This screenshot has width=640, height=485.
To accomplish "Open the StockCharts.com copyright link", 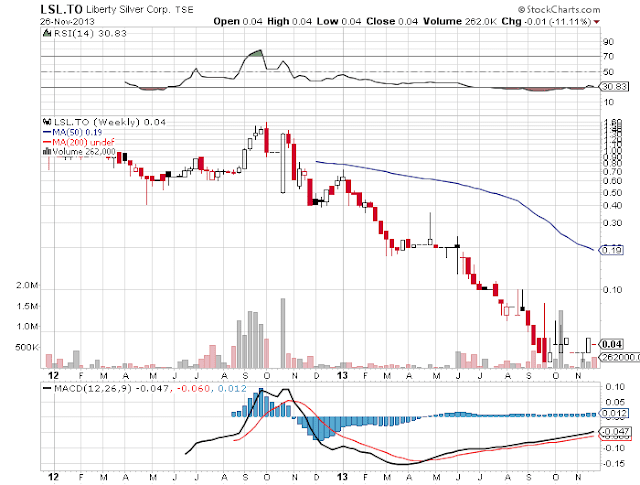I will point(559,9).
